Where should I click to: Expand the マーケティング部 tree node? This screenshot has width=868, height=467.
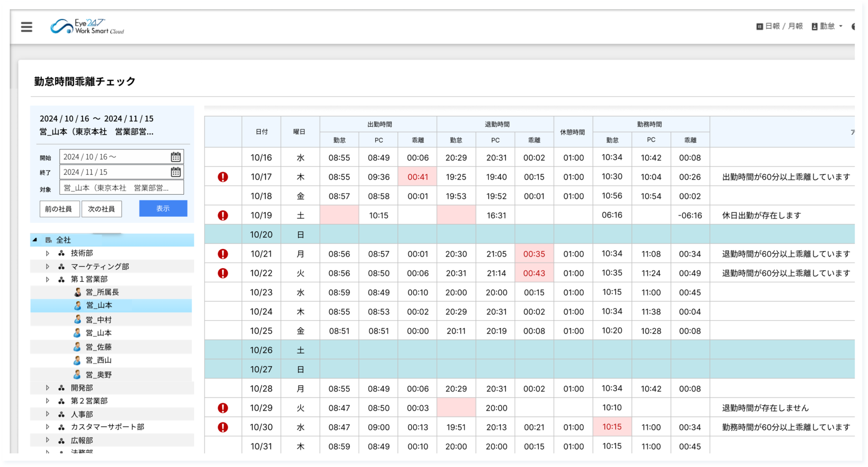[x=48, y=266]
